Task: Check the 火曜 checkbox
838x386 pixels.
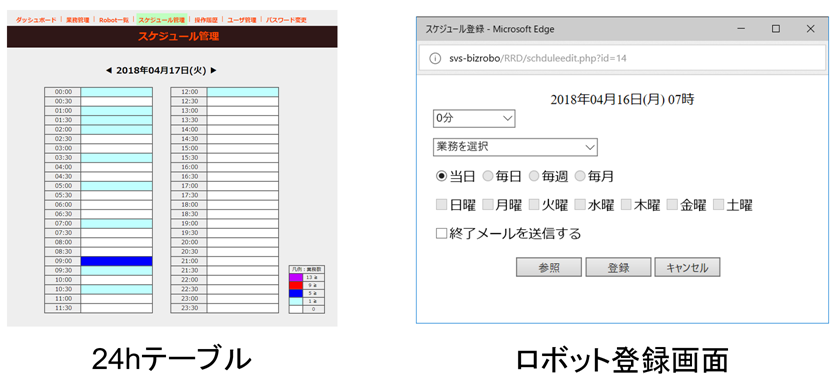Action: (533, 205)
